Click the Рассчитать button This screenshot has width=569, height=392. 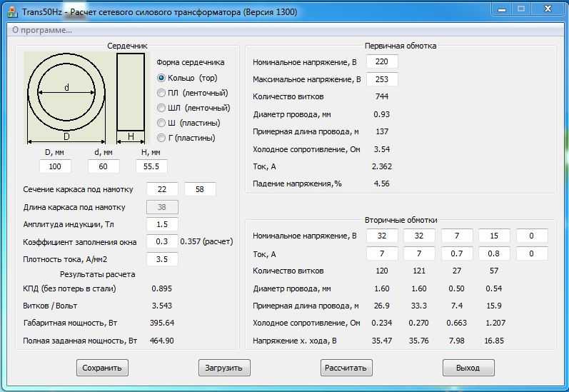point(346,368)
